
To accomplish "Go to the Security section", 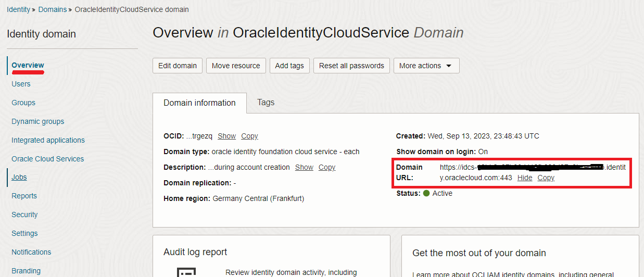I will click(24, 215).
